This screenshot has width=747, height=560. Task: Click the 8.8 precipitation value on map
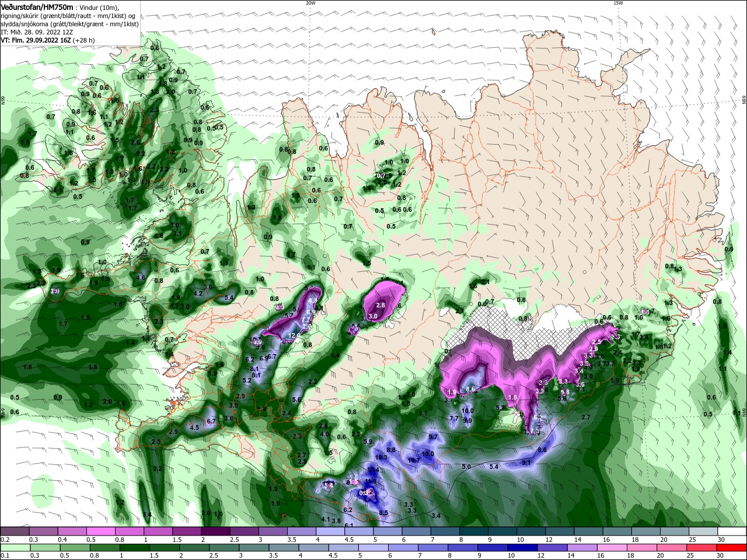(x=391, y=450)
